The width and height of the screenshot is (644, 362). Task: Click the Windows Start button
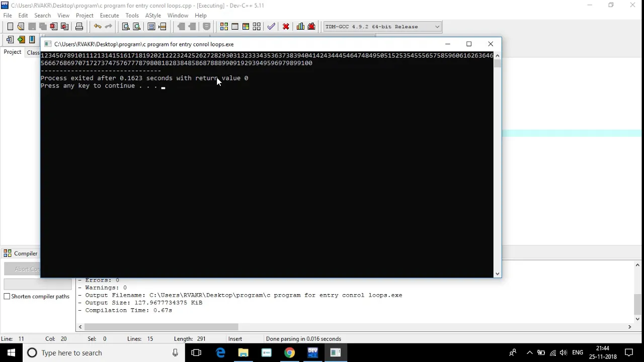pyautogui.click(x=11, y=352)
